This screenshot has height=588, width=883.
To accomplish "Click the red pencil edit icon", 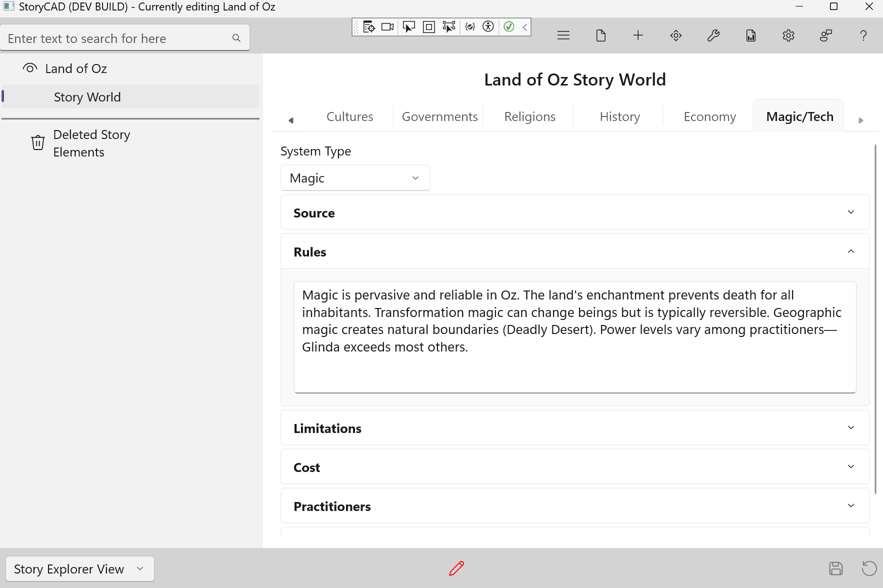I will (x=456, y=568).
